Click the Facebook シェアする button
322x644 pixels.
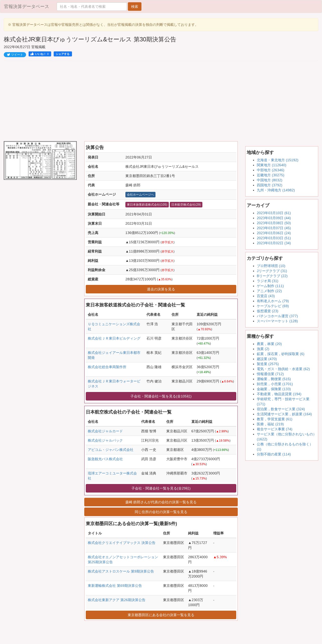63,54
